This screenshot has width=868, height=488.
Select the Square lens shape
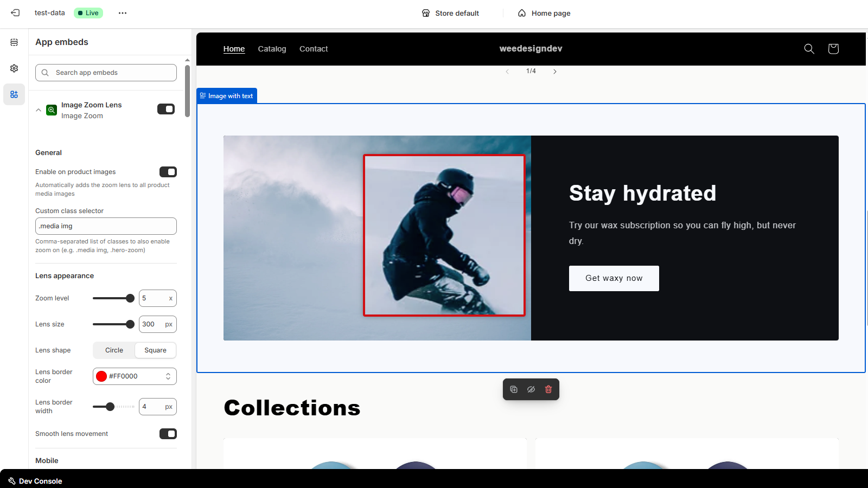pos(155,350)
